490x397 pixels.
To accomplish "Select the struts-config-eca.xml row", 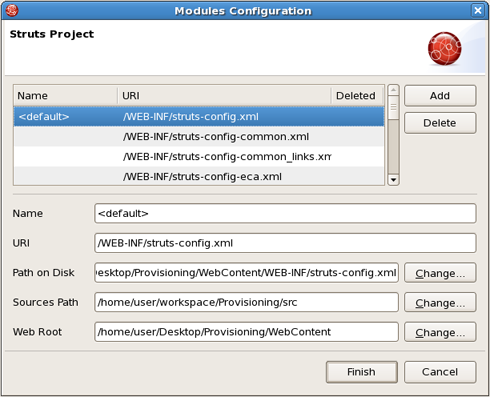I will [199, 176].
